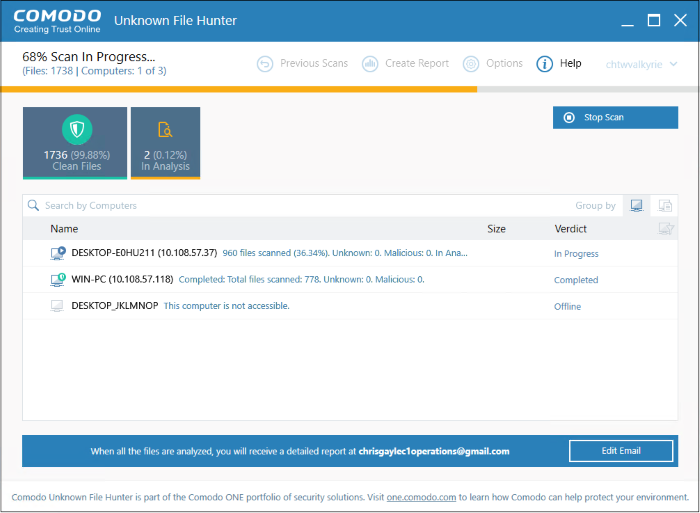This screenshot has height=513, width=700.
Task: Sort by the Name column header
Action: click(x=64, y=229)
